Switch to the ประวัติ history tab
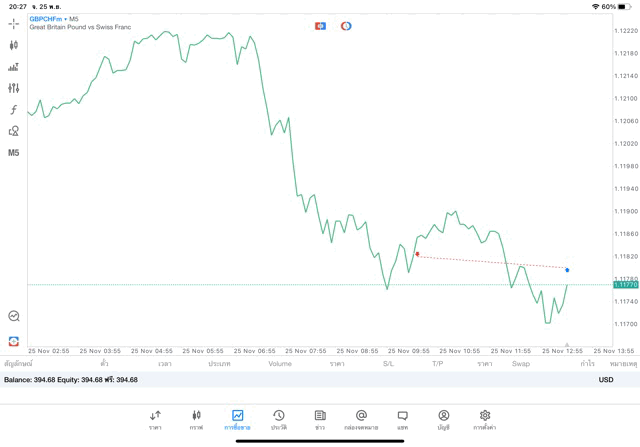 (x=278, y=419)
